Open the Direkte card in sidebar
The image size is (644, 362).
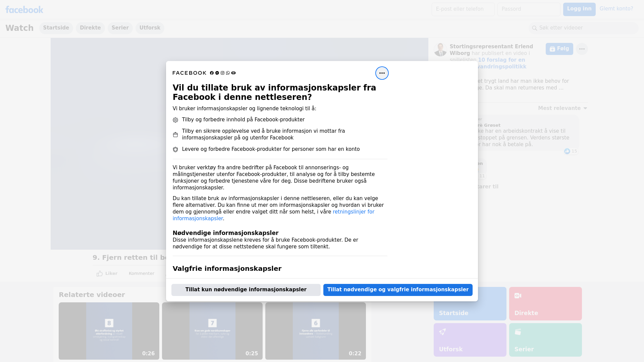click(x=545, y=304)
